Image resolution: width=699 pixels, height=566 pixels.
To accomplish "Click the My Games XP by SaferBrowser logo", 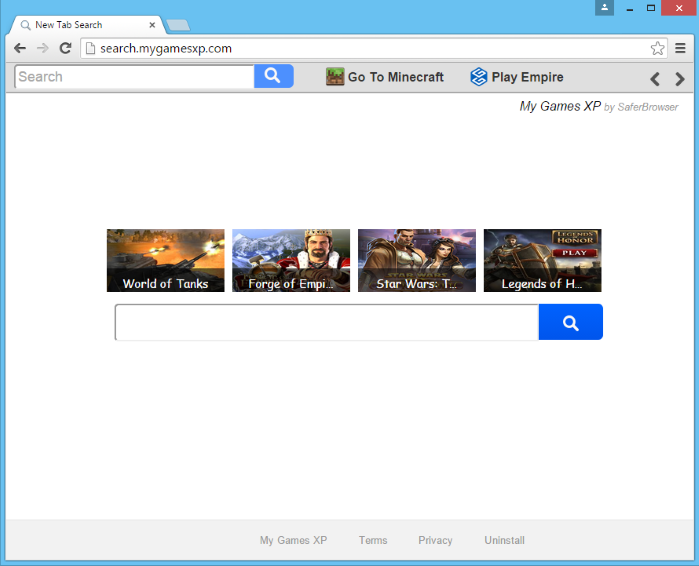I will (x=599, y=107).
